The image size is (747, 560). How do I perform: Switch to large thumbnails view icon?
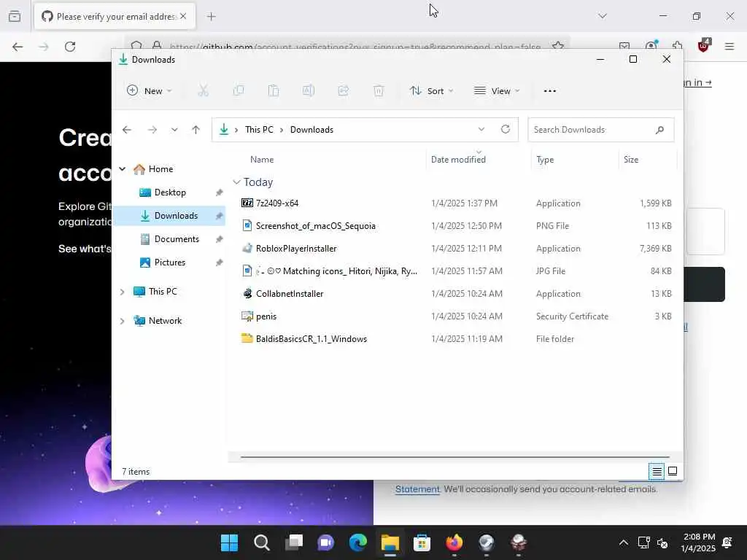673,472
